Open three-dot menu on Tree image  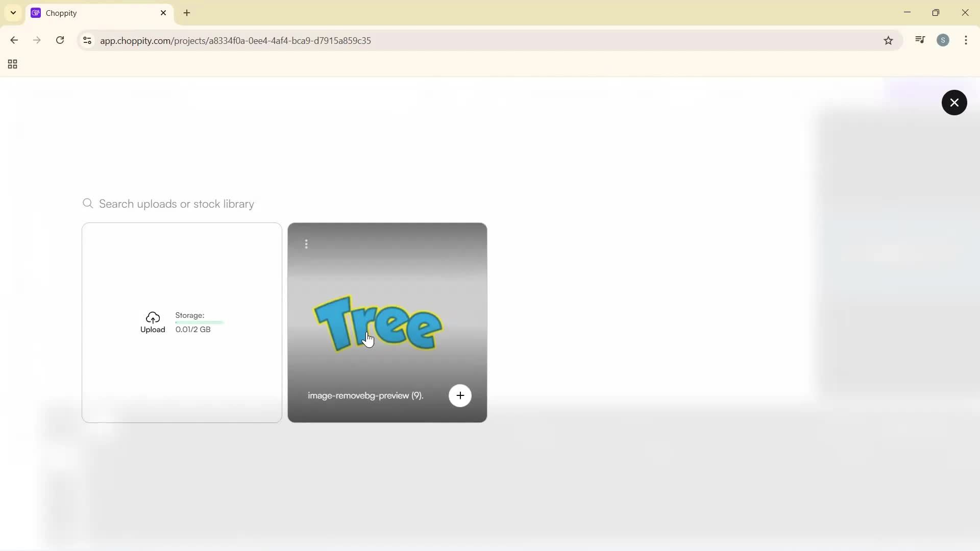pos(306,244)
